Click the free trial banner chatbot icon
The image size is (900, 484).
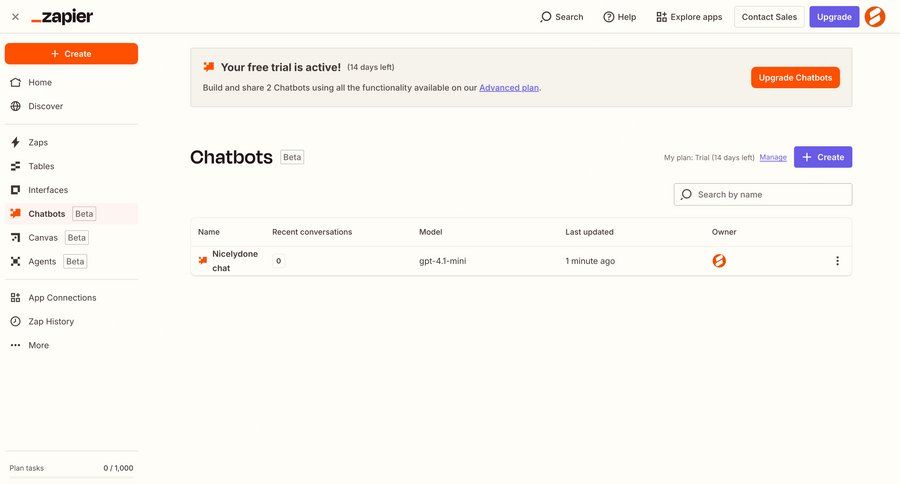tap(209, 67)
